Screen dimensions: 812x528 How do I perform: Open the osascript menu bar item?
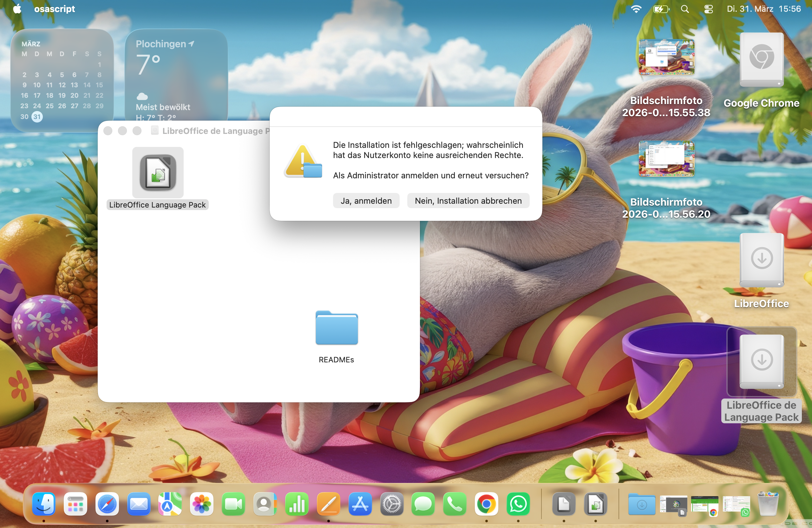click(54, 9)
